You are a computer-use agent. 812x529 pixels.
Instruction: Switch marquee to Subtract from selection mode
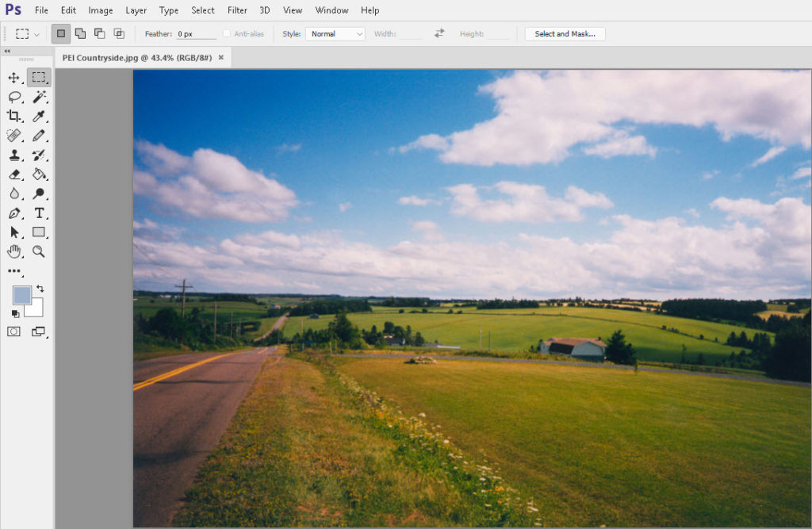click(99, 33)
